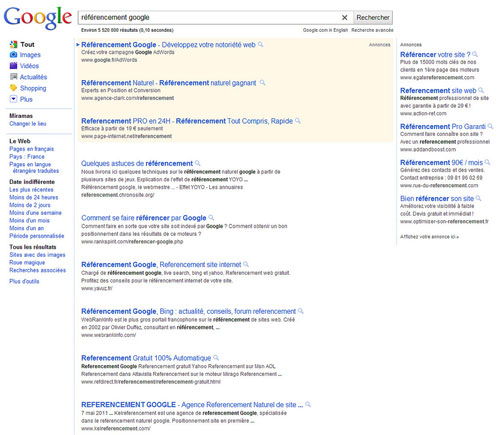This screenshot has height=435, width=500.
Task: Filter by Pages en français
Action: coord(31,149)
